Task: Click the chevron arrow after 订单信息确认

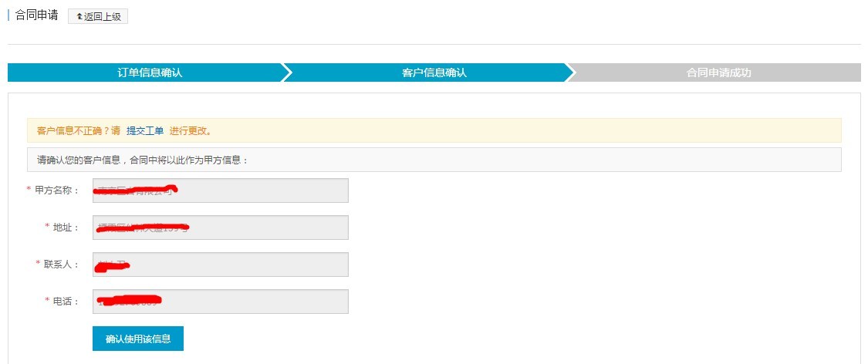Action: [x=287, y=73]
